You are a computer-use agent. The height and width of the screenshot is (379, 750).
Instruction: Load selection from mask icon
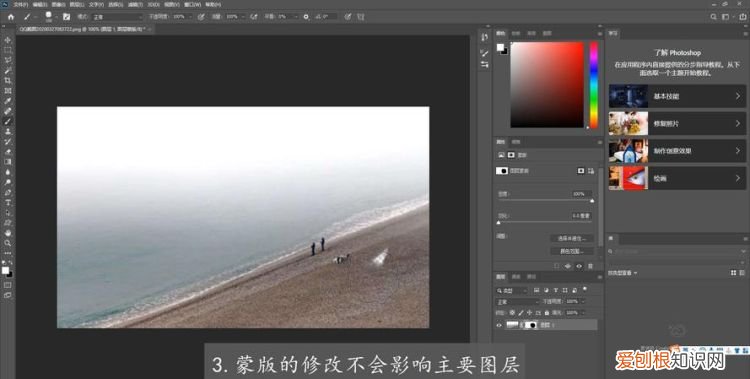556,266
